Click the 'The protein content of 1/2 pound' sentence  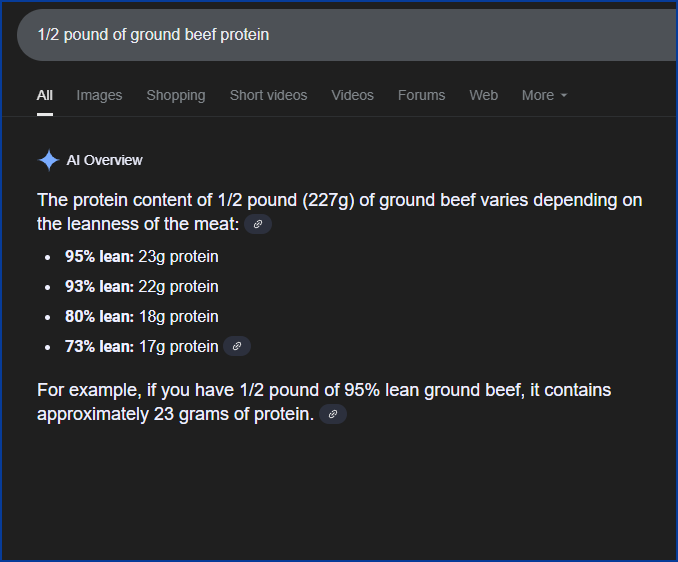tap(339, 212)
